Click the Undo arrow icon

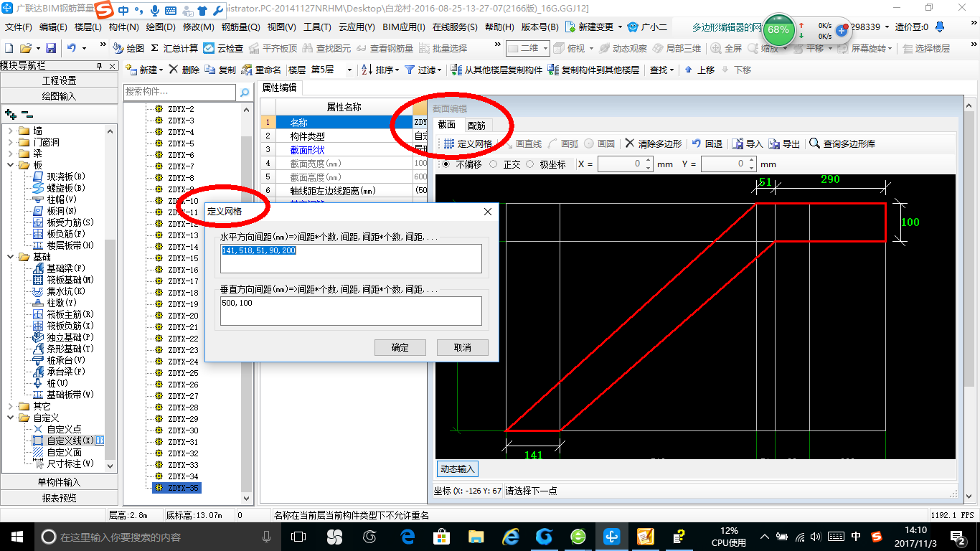coord(72,48)
